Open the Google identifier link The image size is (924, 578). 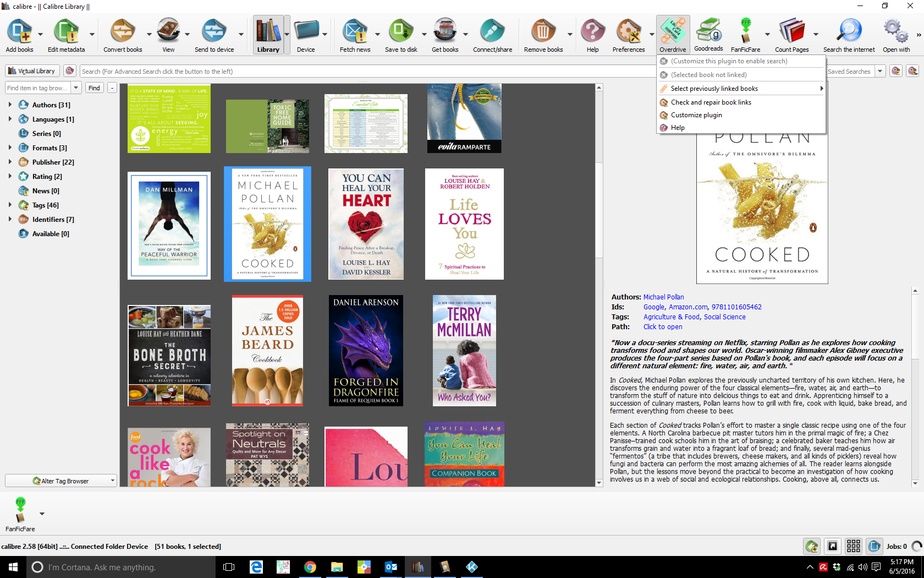click(x=654, y=307)
